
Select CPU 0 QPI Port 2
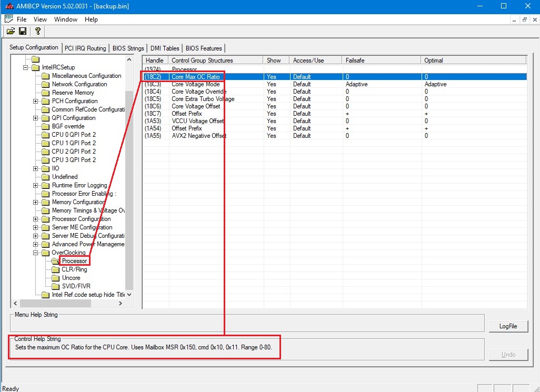point(74,135)
